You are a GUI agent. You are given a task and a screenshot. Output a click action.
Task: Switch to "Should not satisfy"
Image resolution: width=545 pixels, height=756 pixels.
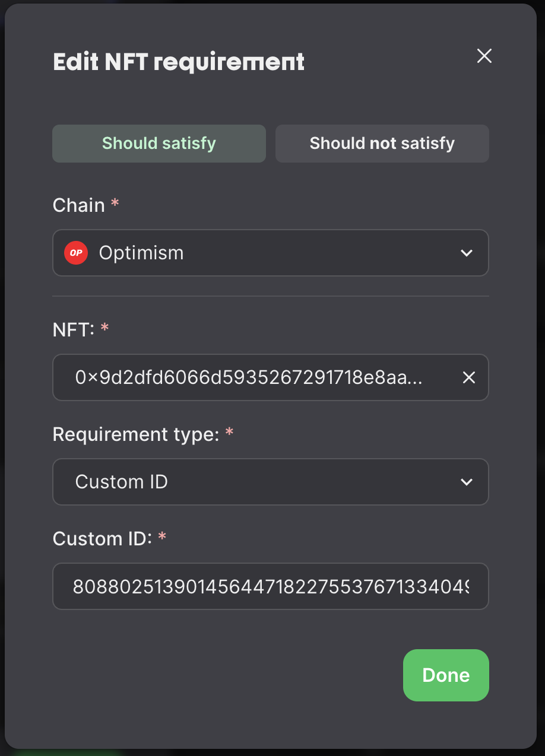click(382, 144)
